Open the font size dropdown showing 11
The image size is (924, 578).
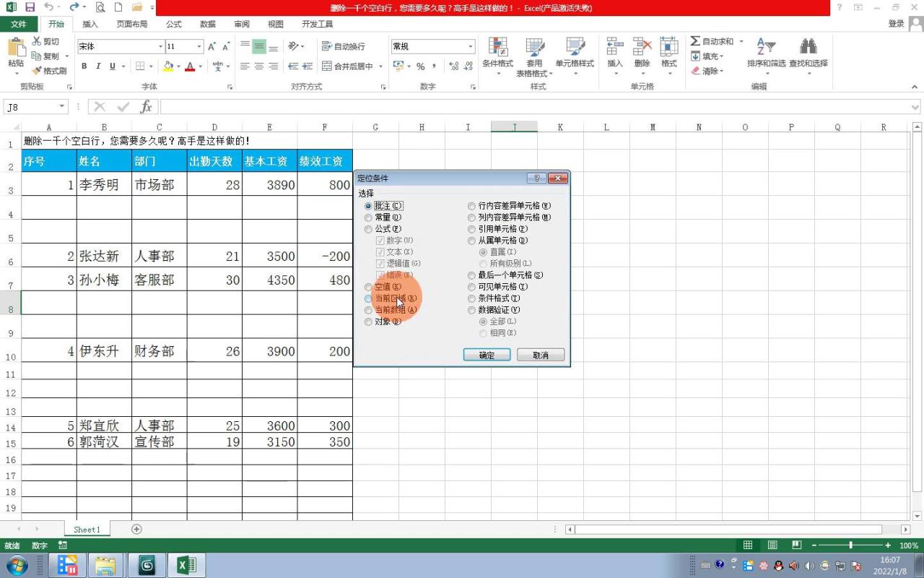pyautogui.click(x=199, y=46)
